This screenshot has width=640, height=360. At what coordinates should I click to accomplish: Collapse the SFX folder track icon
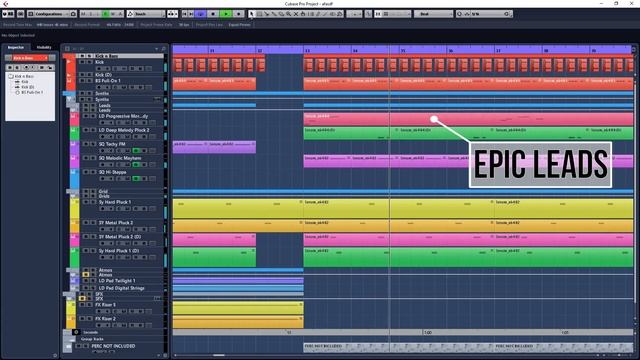(69, 294)
